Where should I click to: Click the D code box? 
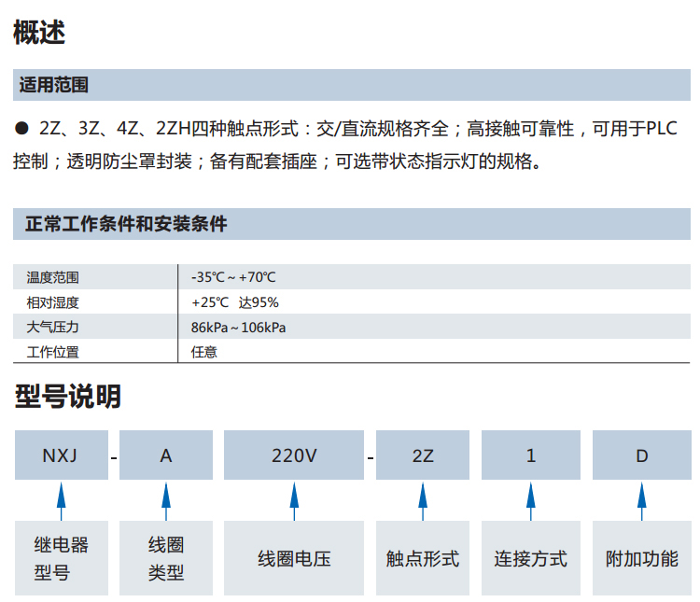642,455
